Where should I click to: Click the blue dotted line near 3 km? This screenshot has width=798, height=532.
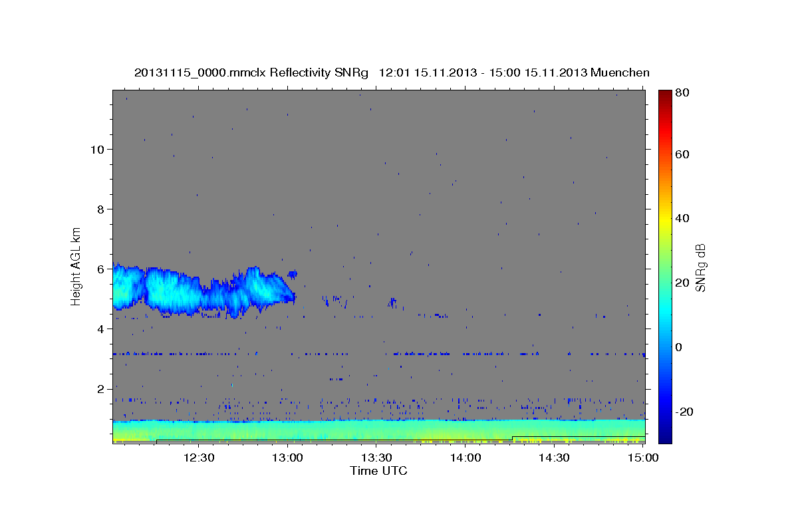pos(378,354)
